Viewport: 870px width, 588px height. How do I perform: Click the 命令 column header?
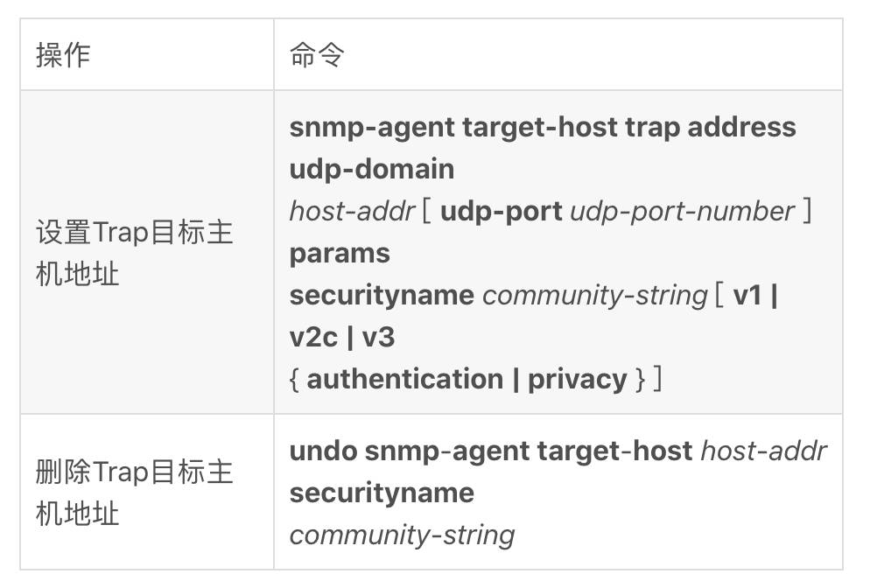pyautogui.click(x=317, y=55)
